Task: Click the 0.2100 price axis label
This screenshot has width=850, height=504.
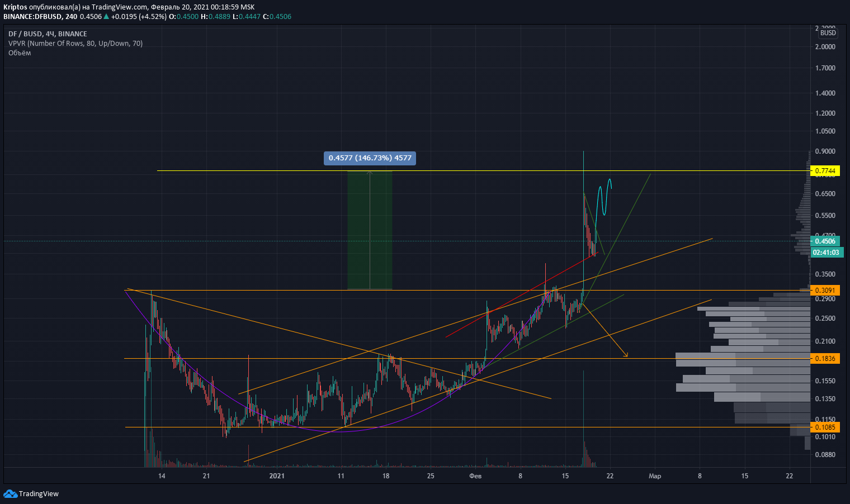Action: pos(825,341)
